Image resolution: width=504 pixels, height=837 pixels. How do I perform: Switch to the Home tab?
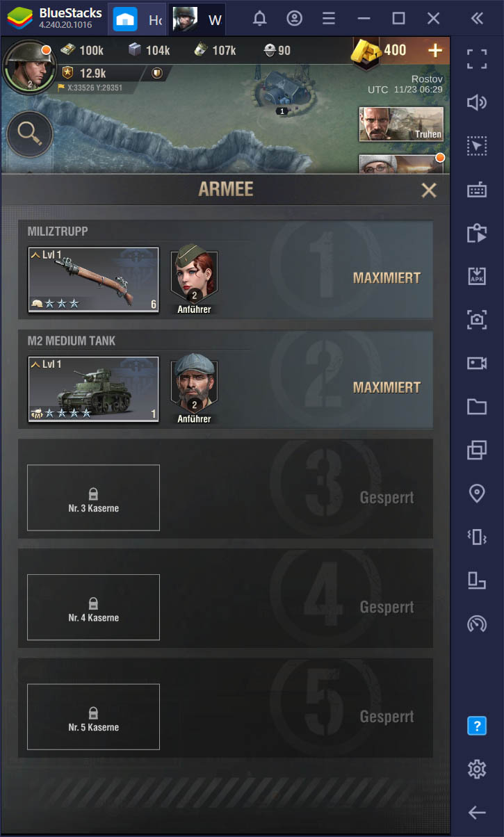pos(138,19)
